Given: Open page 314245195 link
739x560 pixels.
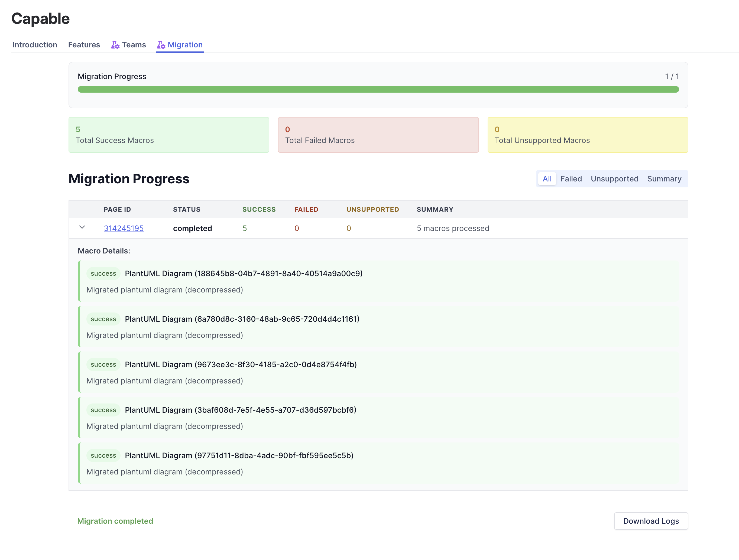Looking at the screenshot, I should click(x=124, y=228).
